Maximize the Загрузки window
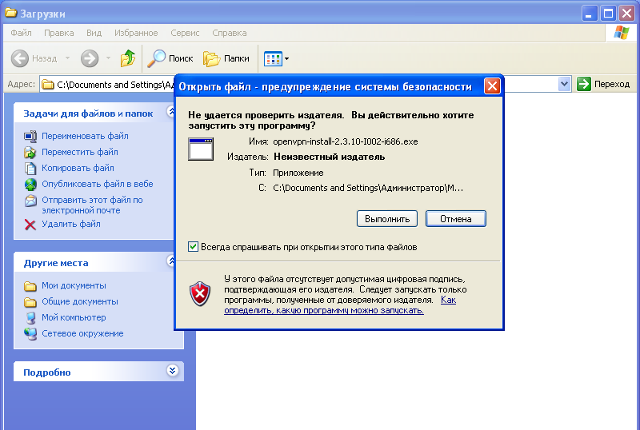Screen dimensions: 640x430 coord(608,14)
